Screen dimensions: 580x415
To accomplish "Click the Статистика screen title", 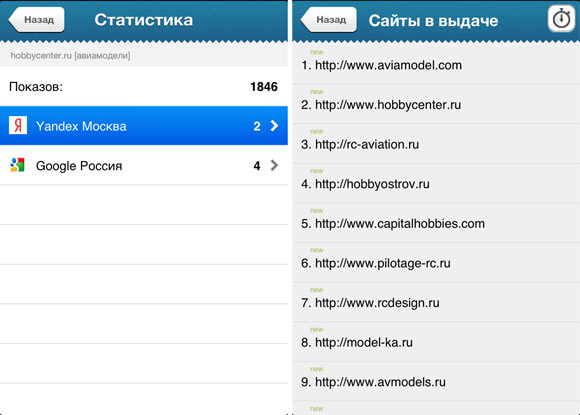I will [x=144, y=20].
